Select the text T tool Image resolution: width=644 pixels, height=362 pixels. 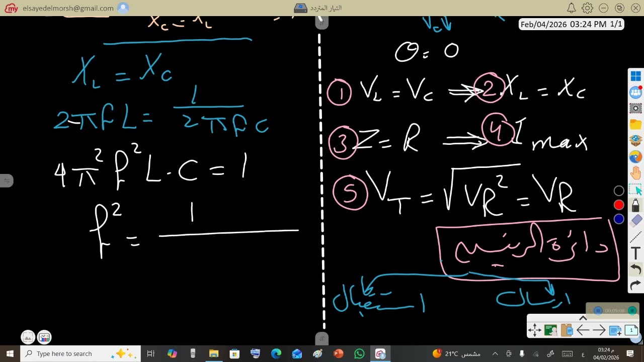point(635,253)
